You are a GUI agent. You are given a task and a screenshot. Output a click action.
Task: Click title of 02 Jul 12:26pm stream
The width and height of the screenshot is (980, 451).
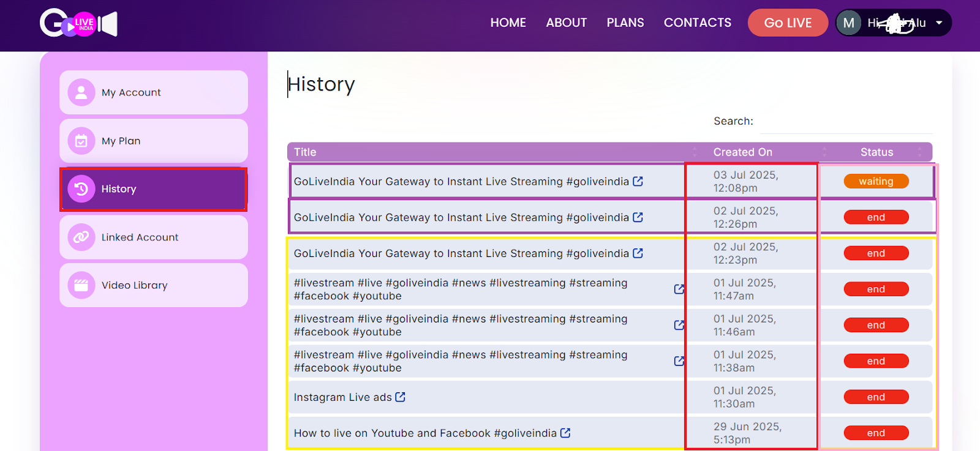click(461, 217)
